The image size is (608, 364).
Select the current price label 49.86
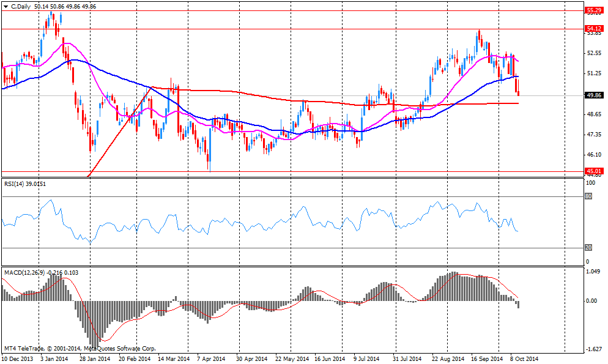594,95
